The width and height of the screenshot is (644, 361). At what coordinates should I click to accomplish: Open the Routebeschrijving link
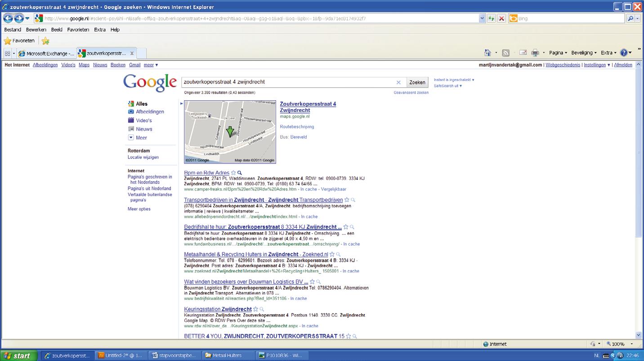pos(297,127)
